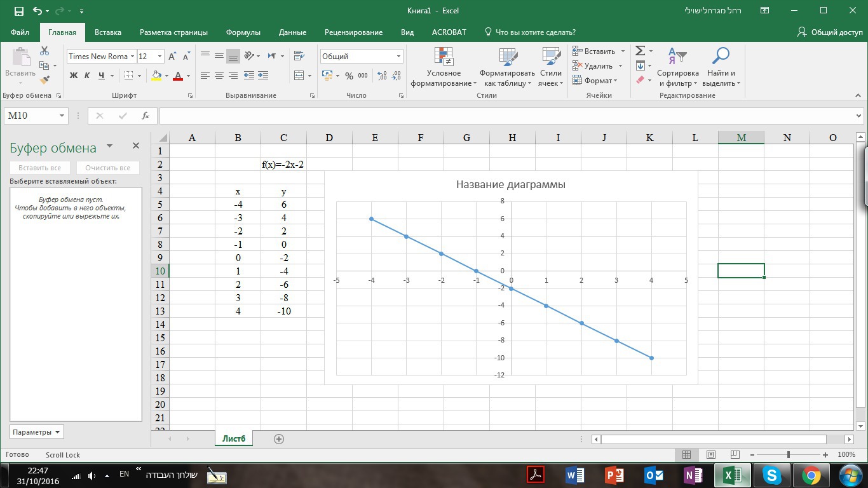Undo the last action in quick access toolbar
This screenshot has width=868, height=488.
37,11
